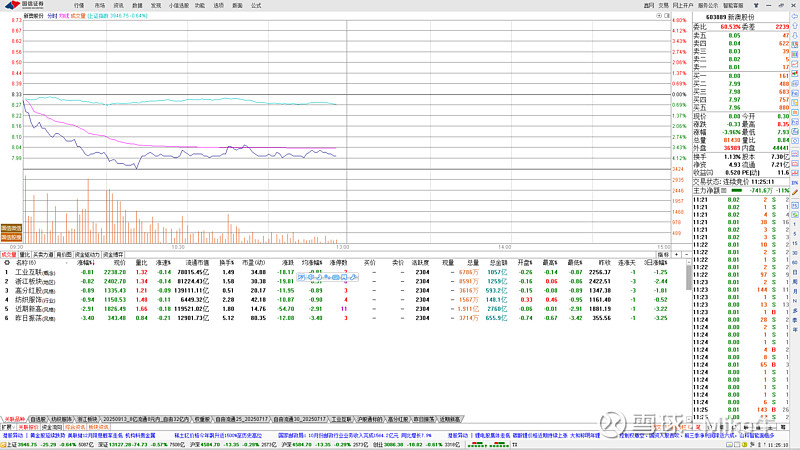800x450 pixels.
Task: Switch to the 量比 indicator tab
Action: pyautogui.click(x=25, y=254)
